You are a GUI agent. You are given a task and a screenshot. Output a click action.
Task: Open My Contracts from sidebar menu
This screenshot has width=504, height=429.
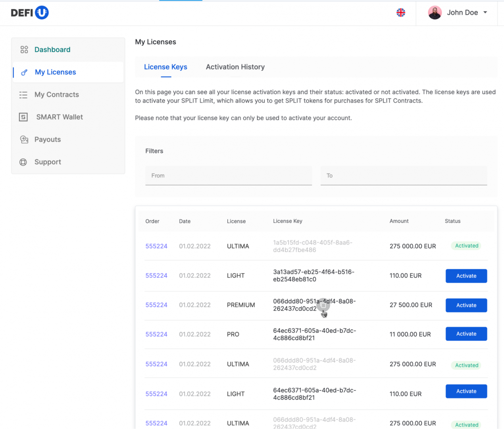(x=57, y=95)
